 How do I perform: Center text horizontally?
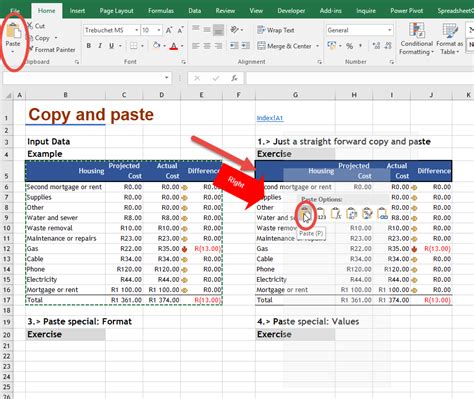pyautogui.click(x=207, y=46)
